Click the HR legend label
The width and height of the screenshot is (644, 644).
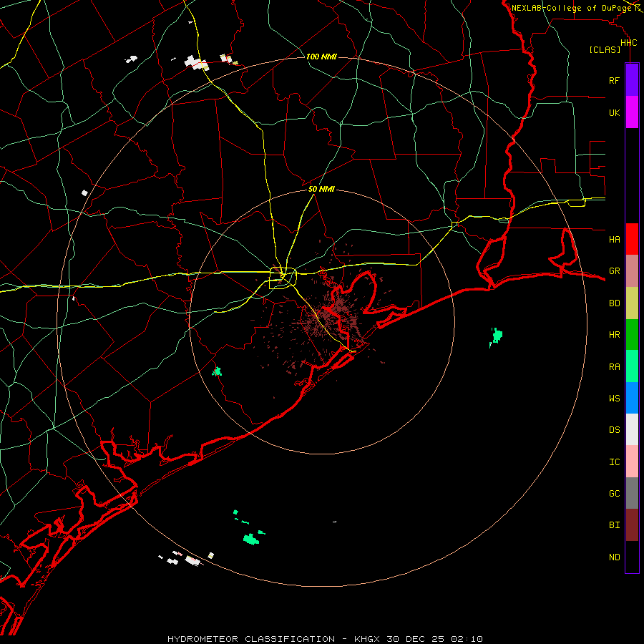point(614,335)
